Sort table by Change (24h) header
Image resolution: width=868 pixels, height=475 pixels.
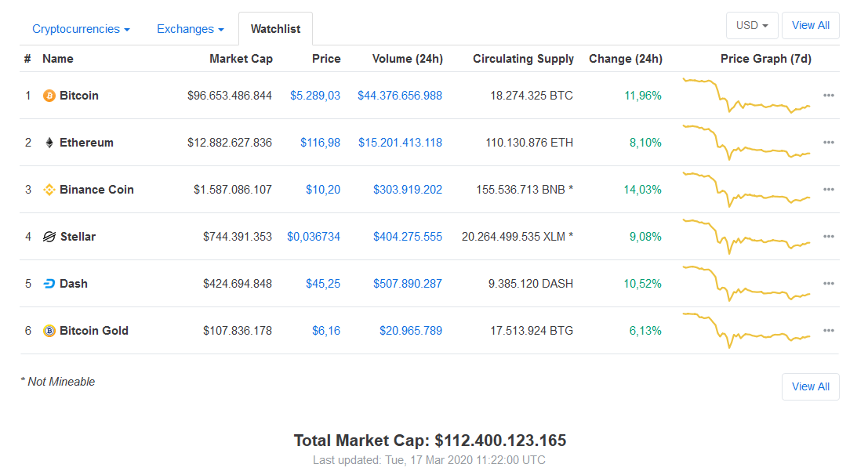626,59
